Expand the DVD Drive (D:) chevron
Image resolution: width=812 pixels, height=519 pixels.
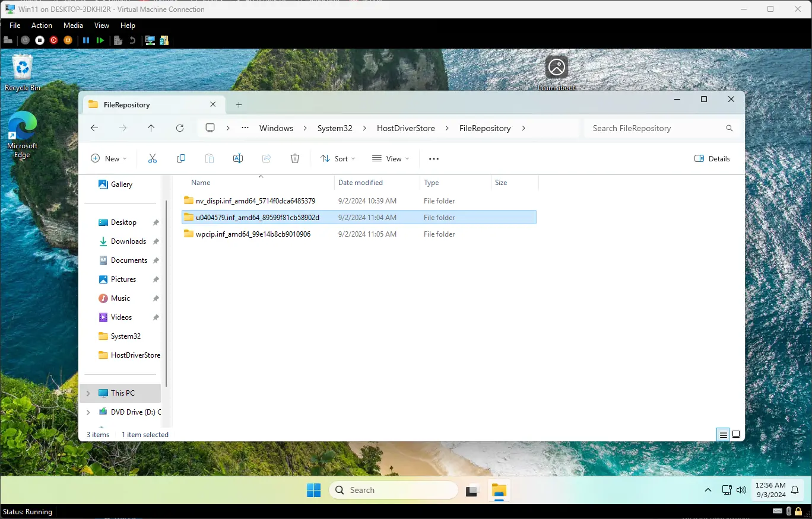pyautogui.click(x=88, y=412)
